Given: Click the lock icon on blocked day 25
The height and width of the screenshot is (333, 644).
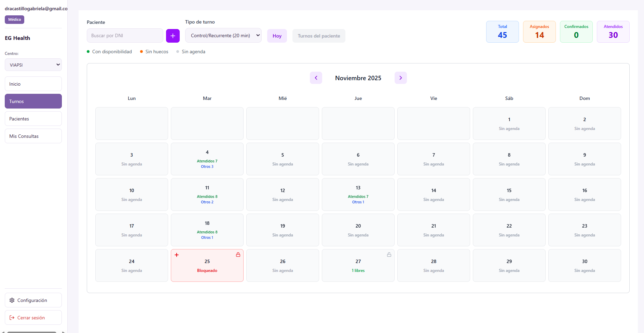Looking at the screenshot, I should click(x=238, y=254).
